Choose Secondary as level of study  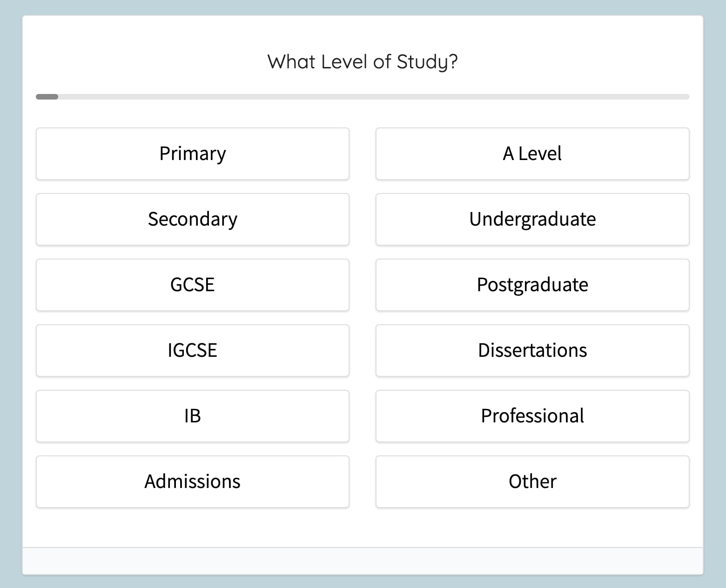click(192, 219)
